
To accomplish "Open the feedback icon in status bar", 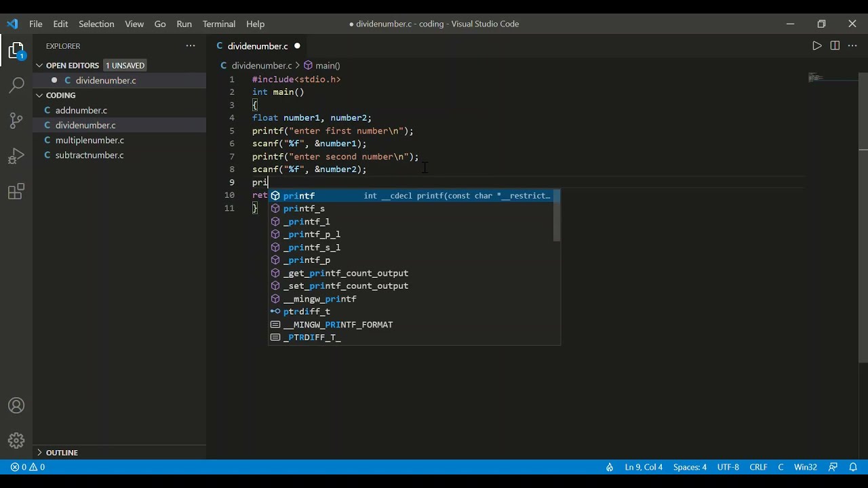I will coord(833,467).
